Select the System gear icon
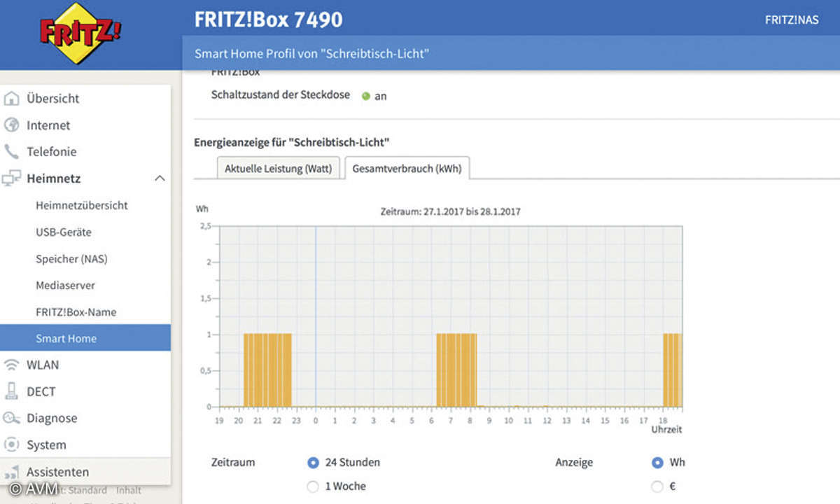This screenshot has width=840, height=504. pyautogui.click(x=11, y=444)
